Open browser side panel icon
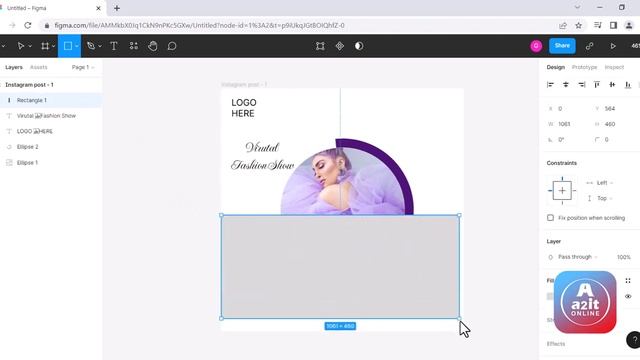640x360 pixels. (x=613, y=25)
